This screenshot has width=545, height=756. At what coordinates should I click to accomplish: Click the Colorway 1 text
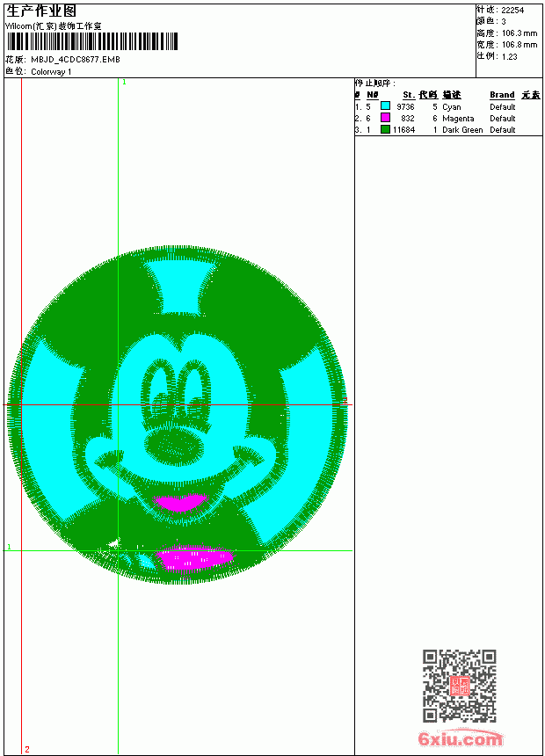(51, 72)
